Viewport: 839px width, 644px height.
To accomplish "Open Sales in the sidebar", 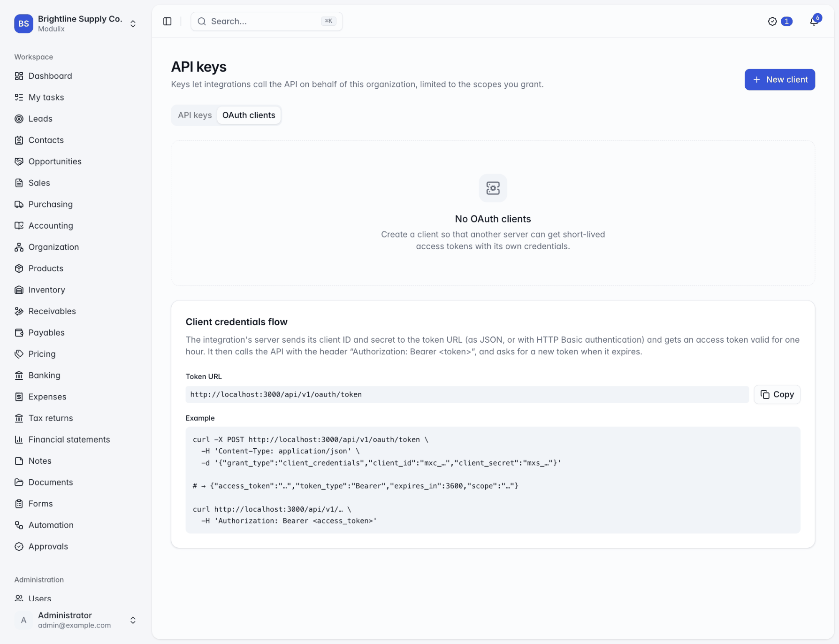I will click(76, 183).
